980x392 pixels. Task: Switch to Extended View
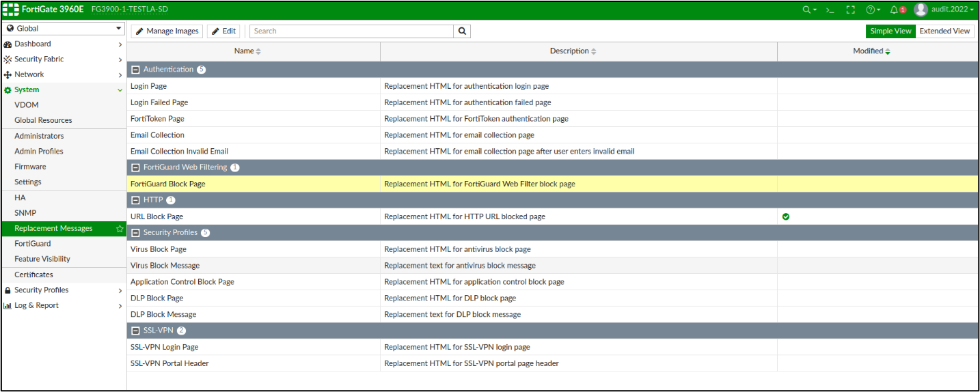pos(944,31)
